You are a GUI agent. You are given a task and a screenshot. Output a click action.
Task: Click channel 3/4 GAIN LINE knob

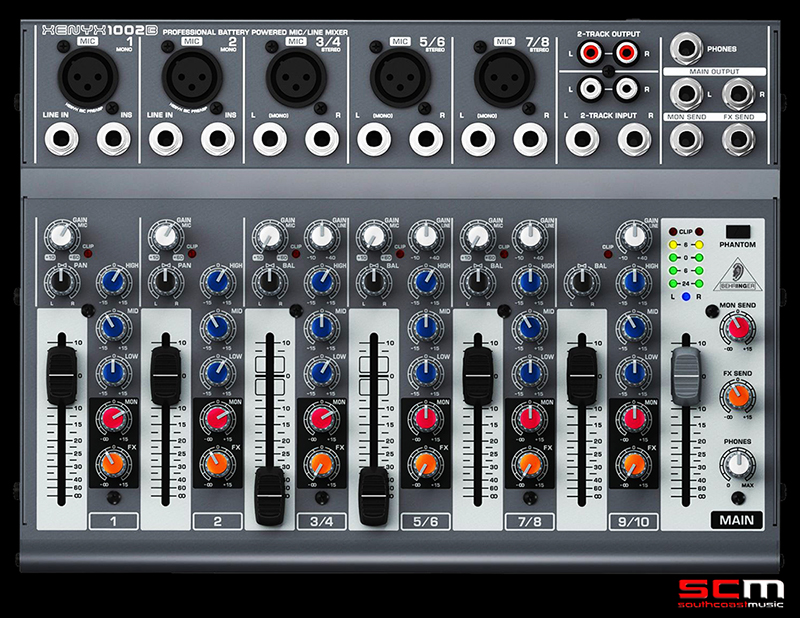(322, 236)
